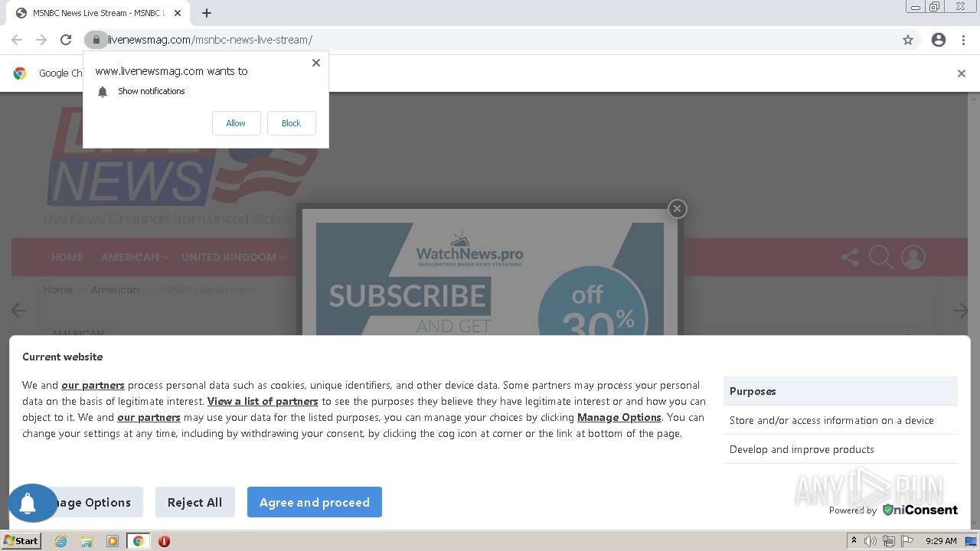This screenshot has height=551, width=980.
Task: Close the Google Chrome infobar
Action: click(x=961, y=73)
